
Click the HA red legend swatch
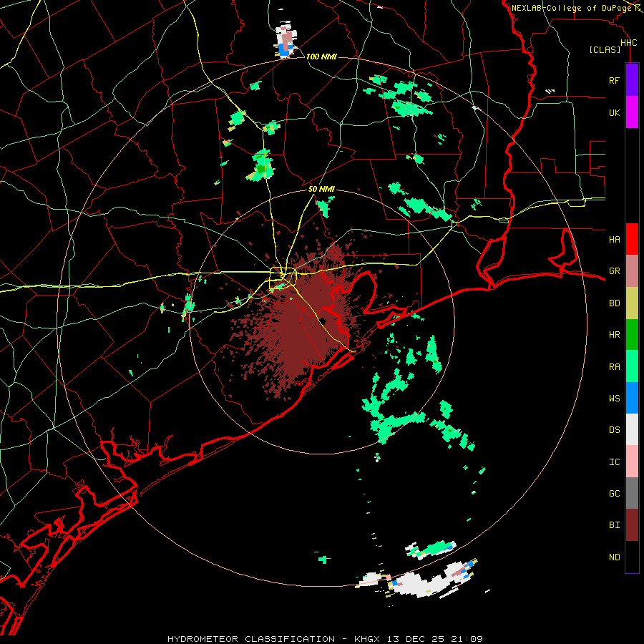632,239
